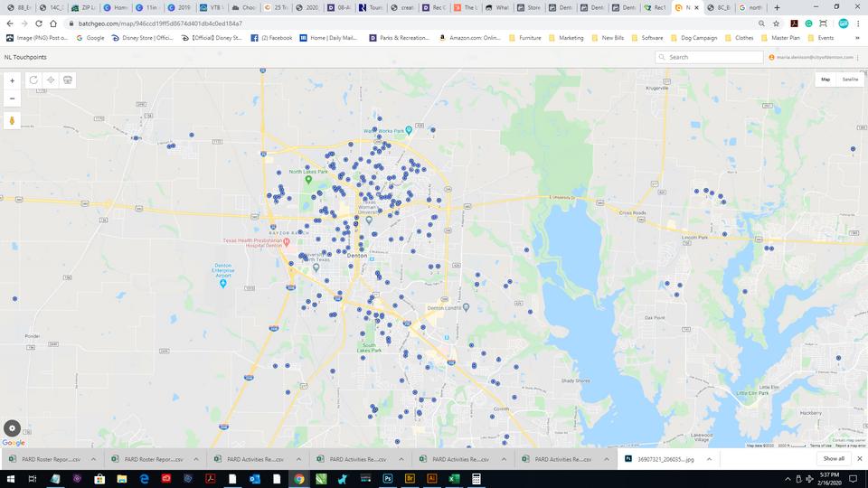Click the store-shaped icon in map toolbar

(68, 80)
